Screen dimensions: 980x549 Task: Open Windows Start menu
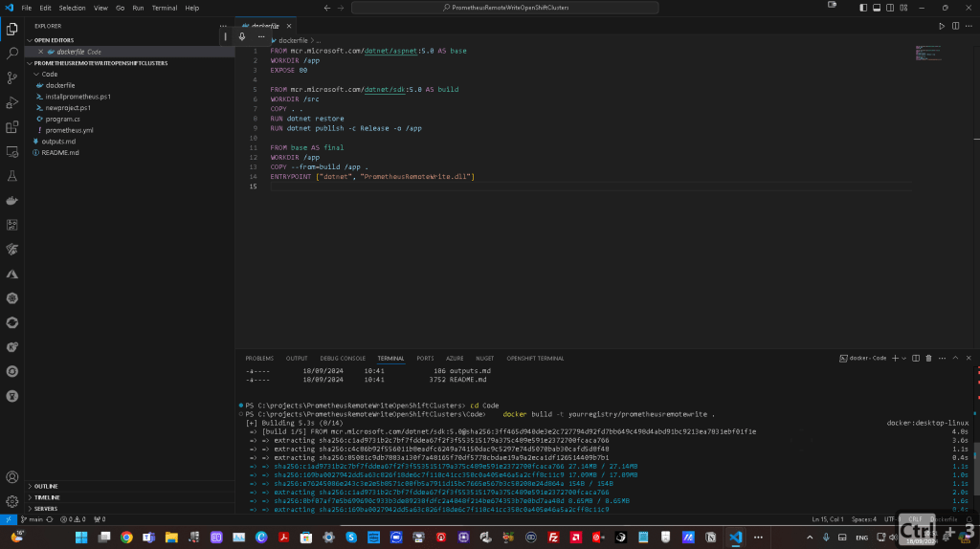[x=81, y=538]
